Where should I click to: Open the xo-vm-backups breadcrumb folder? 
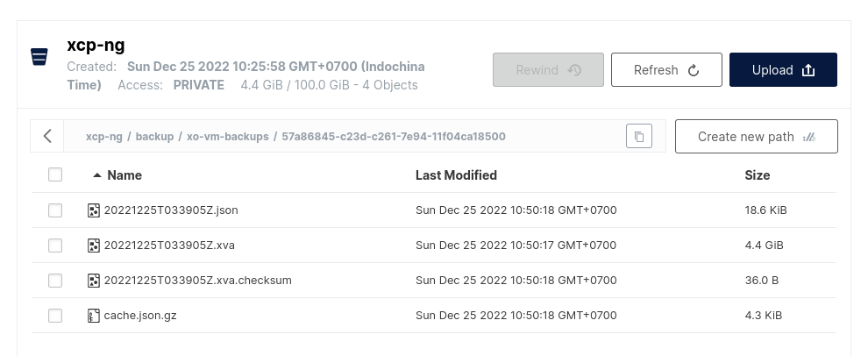(227, 137)
